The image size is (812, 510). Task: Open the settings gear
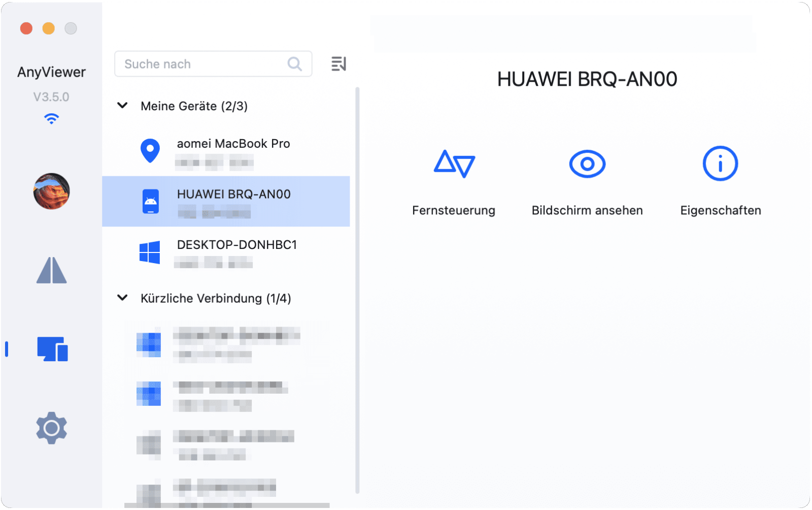[51, 428]
